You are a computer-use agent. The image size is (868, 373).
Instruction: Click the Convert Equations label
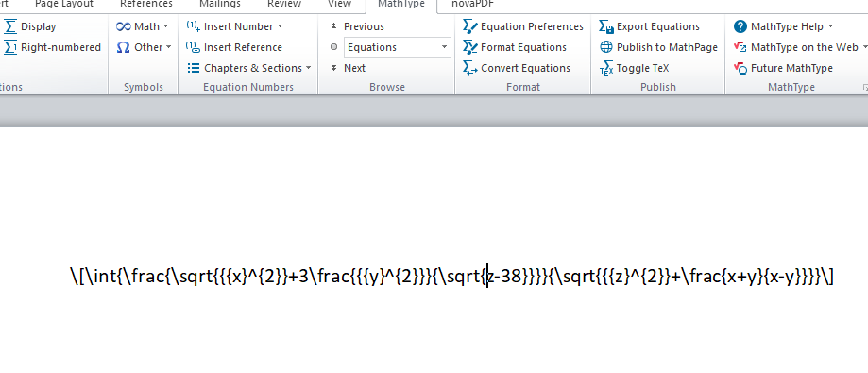(525, 68)
